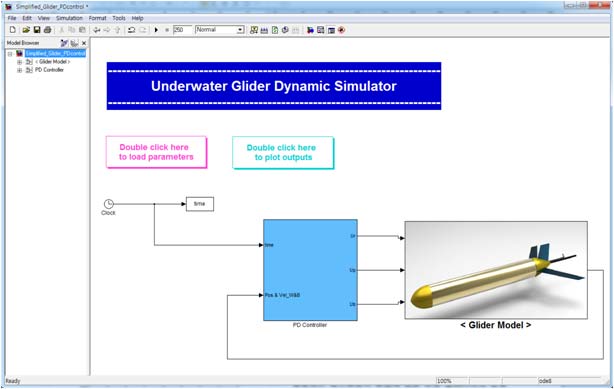Create a new model with the blank page icon
The width and height of the screenshot is (614, 389).
coord(13,30)
